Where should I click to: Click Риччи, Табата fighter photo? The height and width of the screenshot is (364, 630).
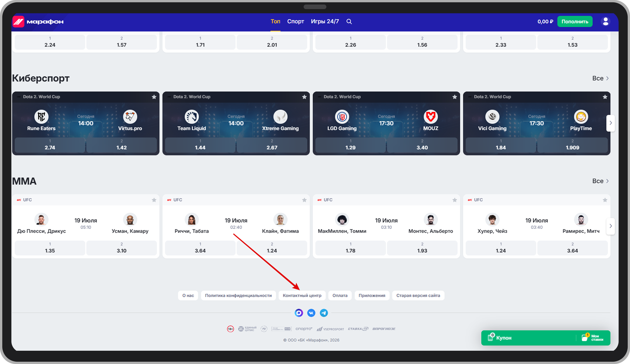(192, 220)
